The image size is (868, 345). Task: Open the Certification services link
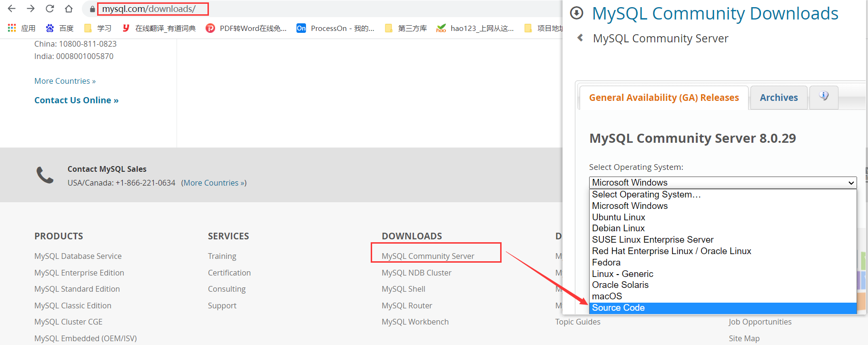tap(229, 273)
